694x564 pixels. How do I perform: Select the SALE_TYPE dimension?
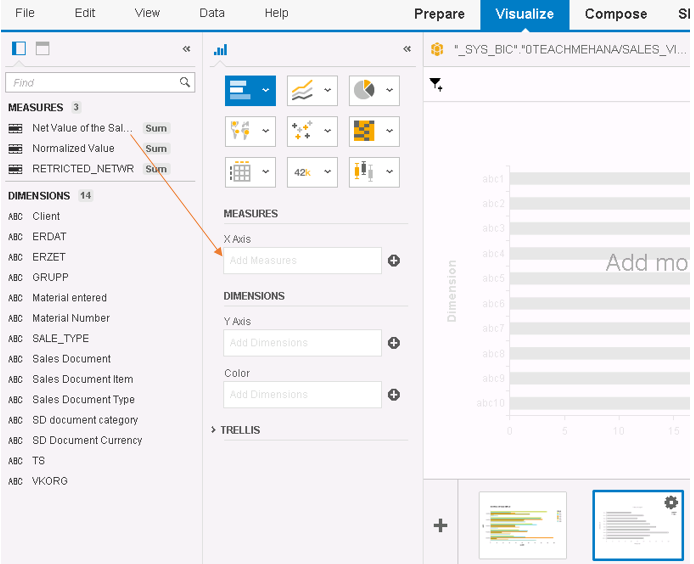tap(60, 339)
